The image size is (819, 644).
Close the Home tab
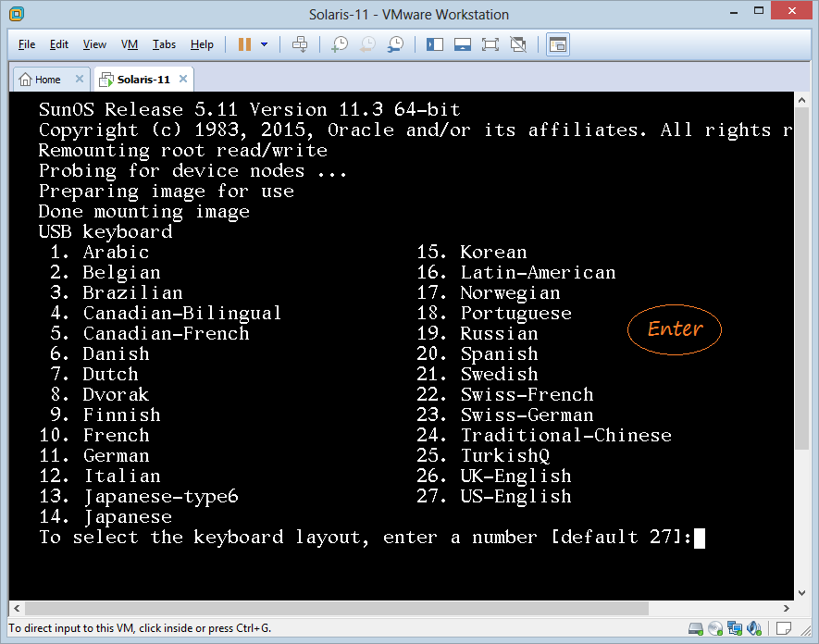click(x=80, y=79)
